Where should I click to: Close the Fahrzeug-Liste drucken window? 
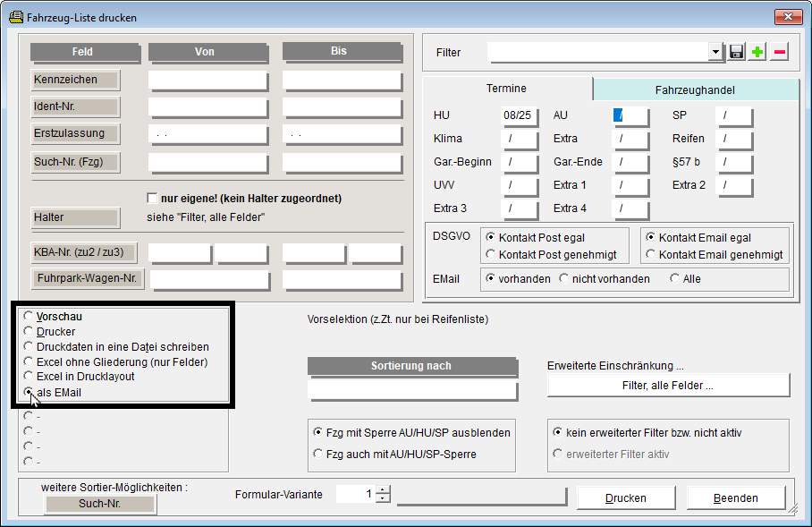pyautogui.click(x=788, y=17)
